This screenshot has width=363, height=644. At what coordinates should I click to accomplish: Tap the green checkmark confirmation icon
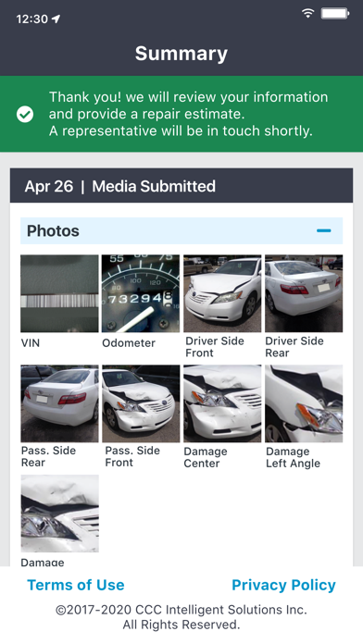point(25,114)
